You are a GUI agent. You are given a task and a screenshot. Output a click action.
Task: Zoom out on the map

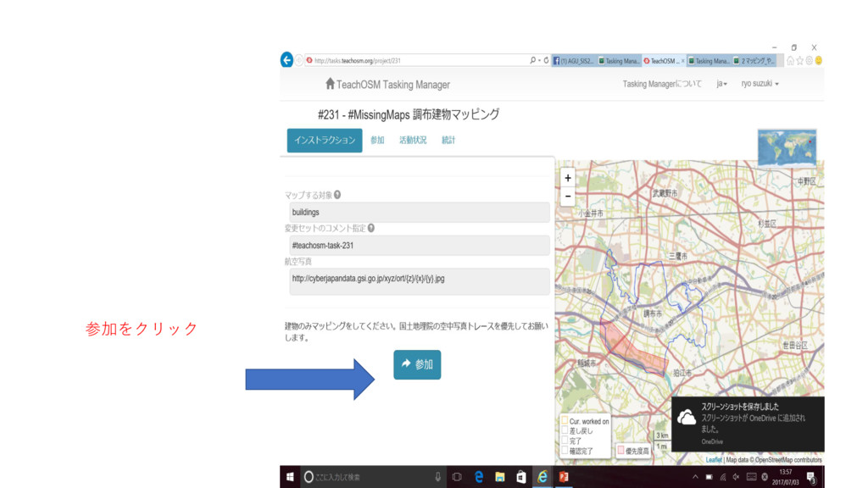(x=568, y=196)
